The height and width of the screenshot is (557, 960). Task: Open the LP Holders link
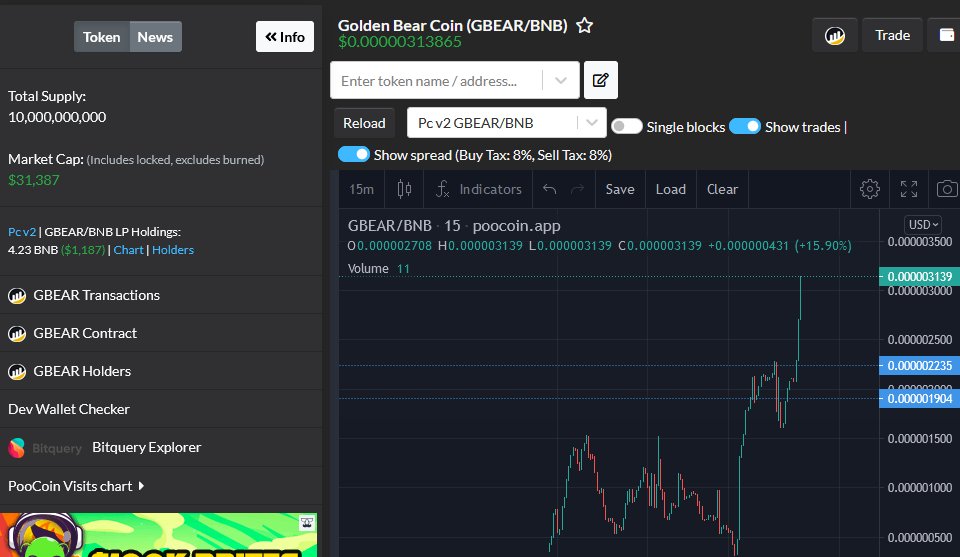click(x=173, y=250)
